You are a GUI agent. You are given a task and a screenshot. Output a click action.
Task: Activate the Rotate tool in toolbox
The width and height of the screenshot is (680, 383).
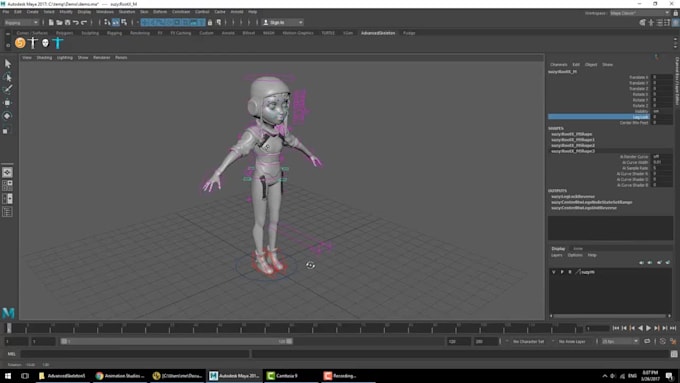pos(7,116)
